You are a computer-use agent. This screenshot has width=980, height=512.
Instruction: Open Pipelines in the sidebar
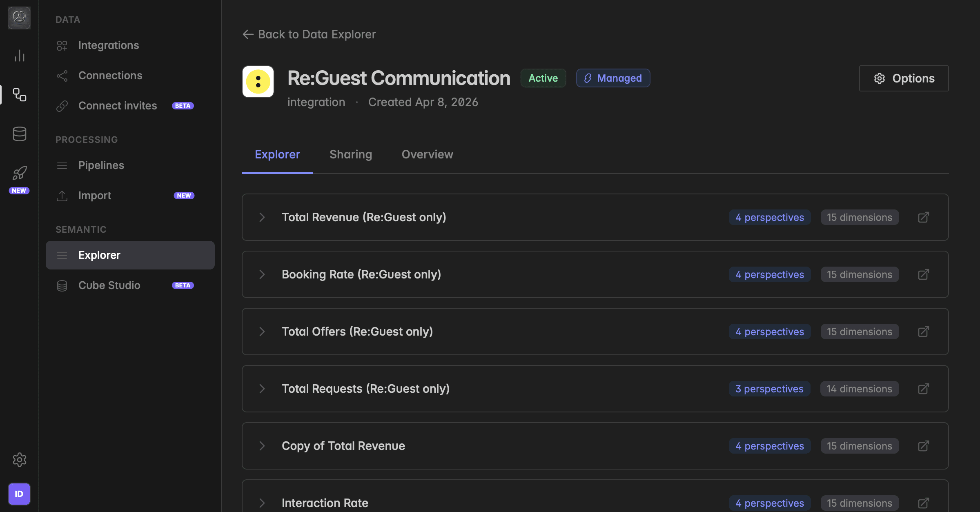tap(130, 165)
